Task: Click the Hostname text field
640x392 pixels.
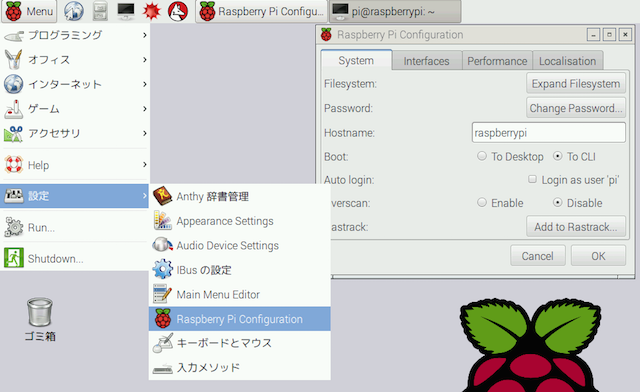Action: click(x=549, y=133)
